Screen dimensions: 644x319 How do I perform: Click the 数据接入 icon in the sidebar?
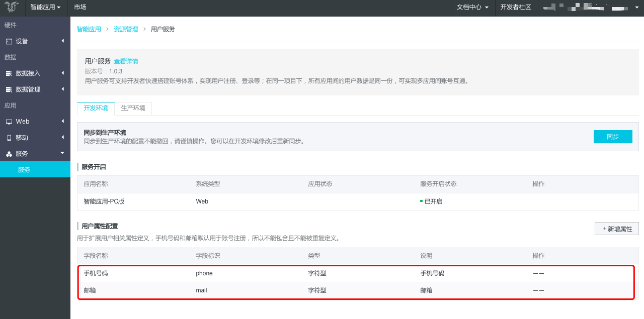pyautogui.click(x=9, y=73)
